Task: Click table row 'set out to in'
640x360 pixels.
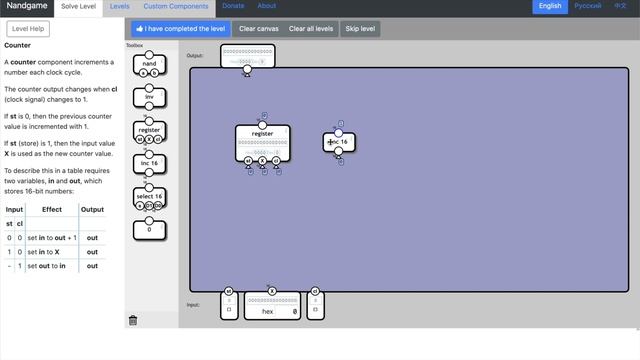Action: pyautogui.click(x=55, y=266)
